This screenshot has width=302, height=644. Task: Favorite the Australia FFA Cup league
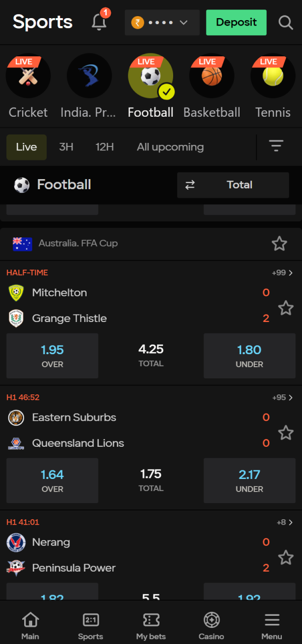click(x=279, y=244)
